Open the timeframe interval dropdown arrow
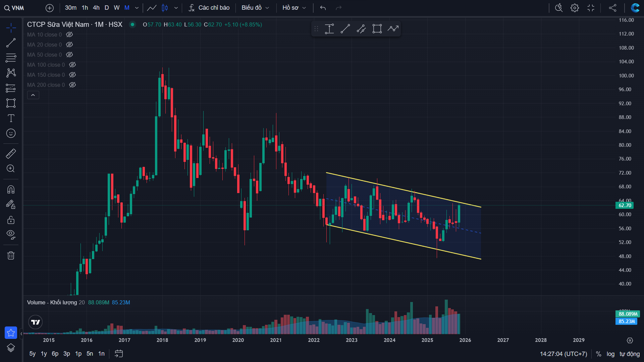The image size is (644, 362). [x=137, y=8]
